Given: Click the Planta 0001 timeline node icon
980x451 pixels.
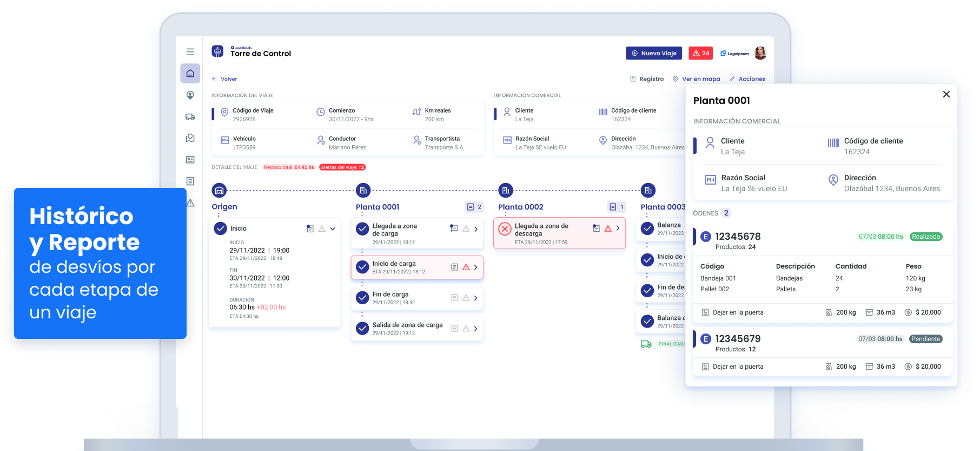Looking at the screenshot, I should [363, 191].
